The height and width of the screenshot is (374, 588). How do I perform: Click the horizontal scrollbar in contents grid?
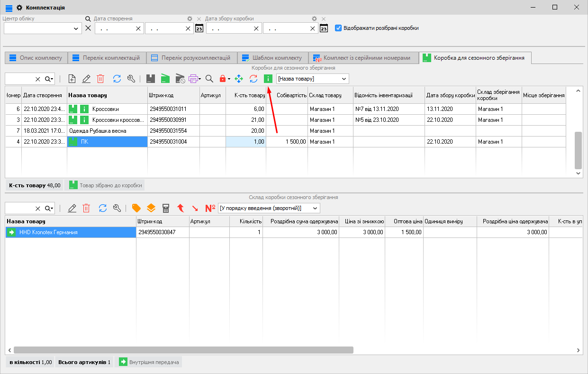pos(183,350)
